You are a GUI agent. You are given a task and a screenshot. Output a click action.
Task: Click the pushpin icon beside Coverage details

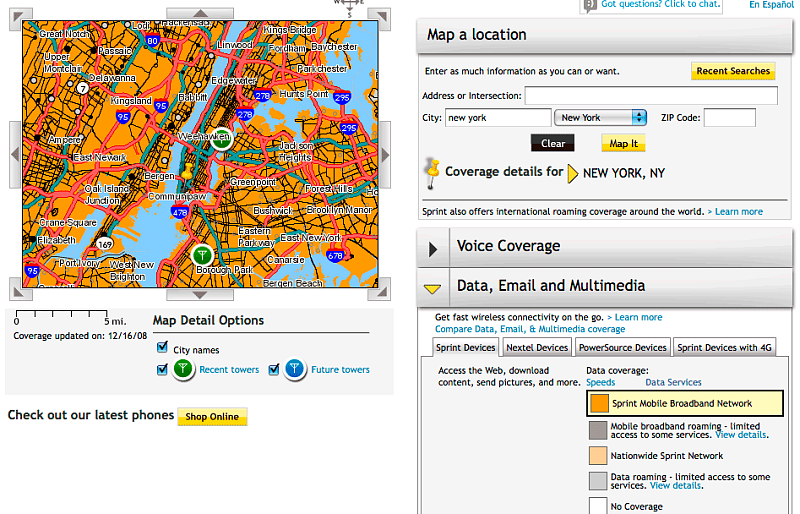433,174
